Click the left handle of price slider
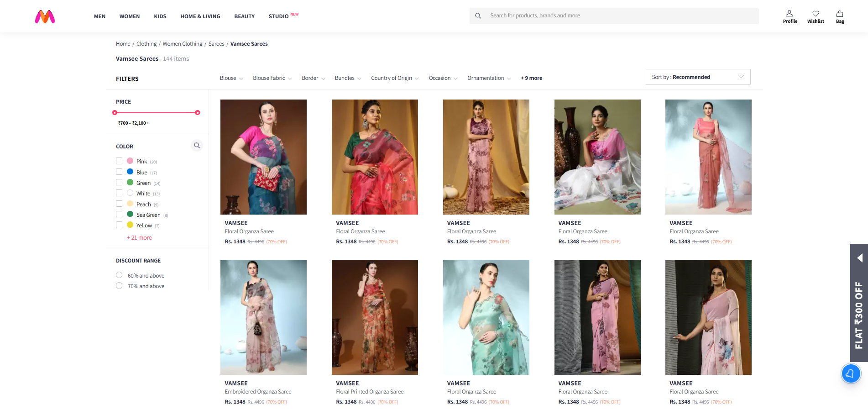This screenshot has height=415, width=868. click(115, 113)
